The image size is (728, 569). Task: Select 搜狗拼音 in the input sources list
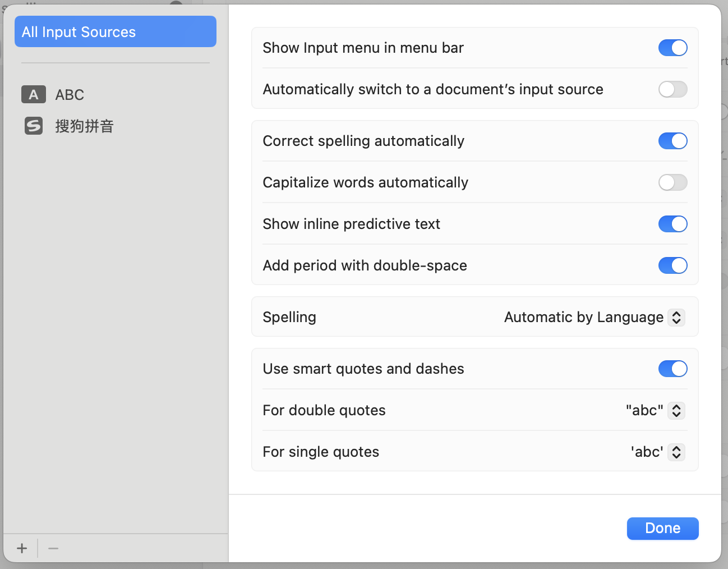click(x=84, y=126)
